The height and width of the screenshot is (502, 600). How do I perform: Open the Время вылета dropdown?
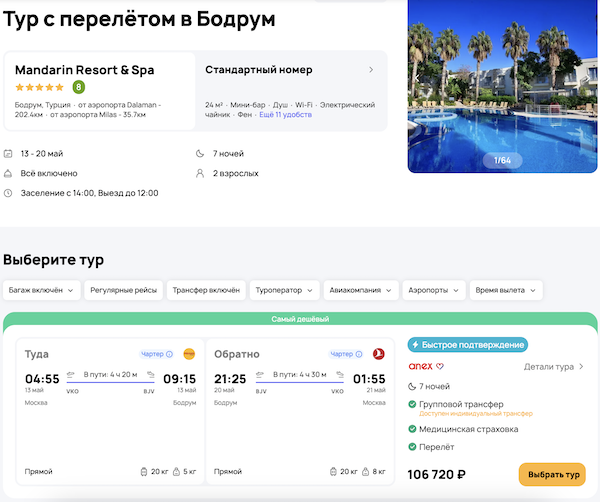click(506, 290)
